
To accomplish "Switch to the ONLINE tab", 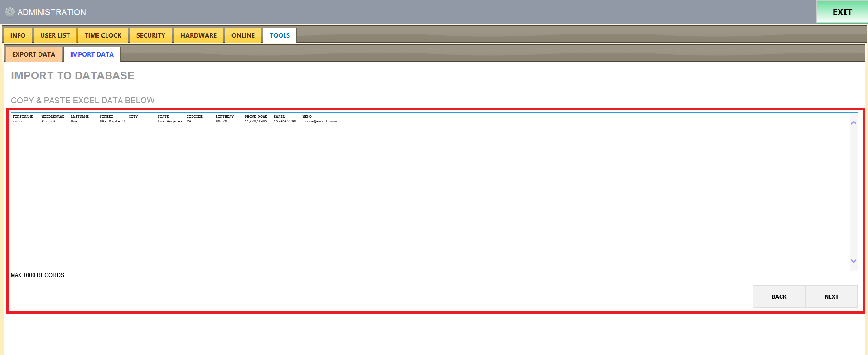I will point(243,35).
